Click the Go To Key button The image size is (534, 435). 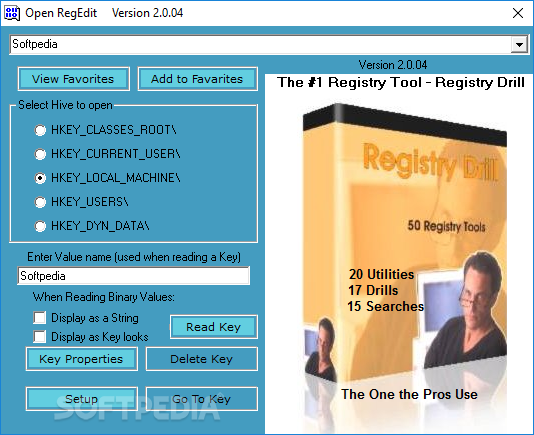(x=202, y=399)
